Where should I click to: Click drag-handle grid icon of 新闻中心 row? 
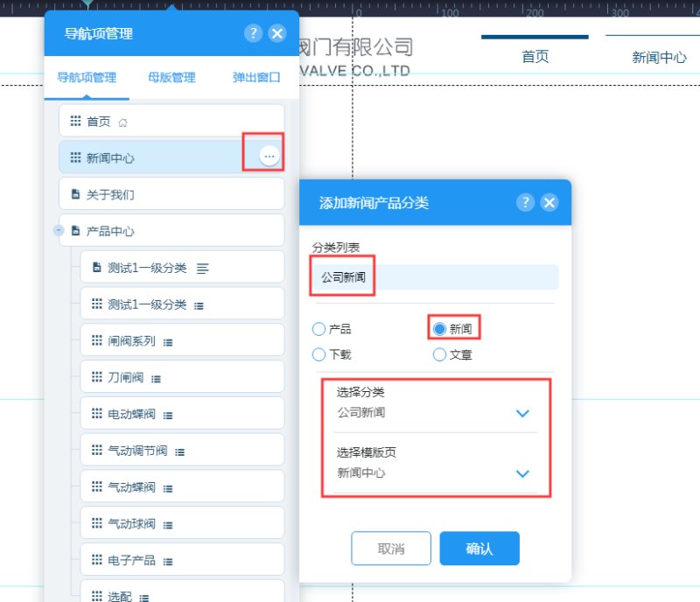tap(75, 157)
